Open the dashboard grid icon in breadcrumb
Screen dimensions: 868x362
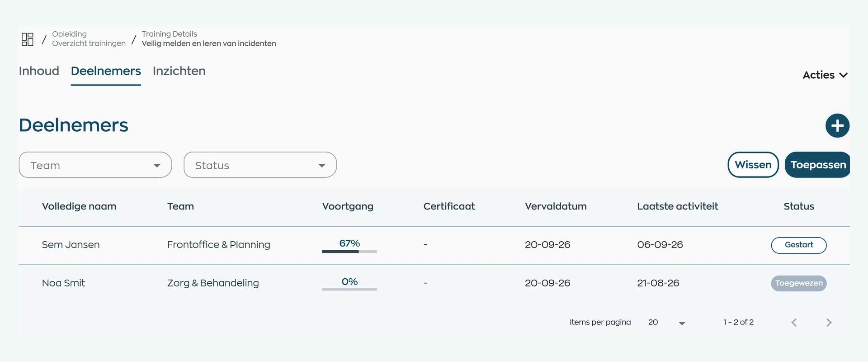tap(28, 39)
